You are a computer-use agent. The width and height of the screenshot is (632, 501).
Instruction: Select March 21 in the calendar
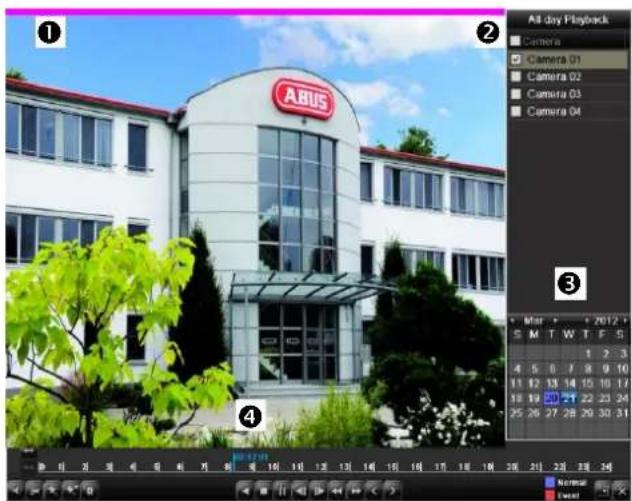tap(569, 398)
